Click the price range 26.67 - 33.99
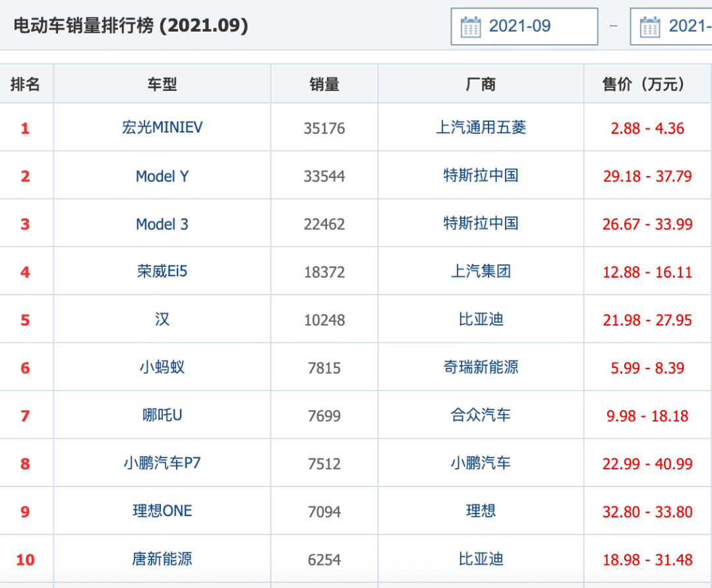This screenshot has height=588, width=712. coord(647,224)
